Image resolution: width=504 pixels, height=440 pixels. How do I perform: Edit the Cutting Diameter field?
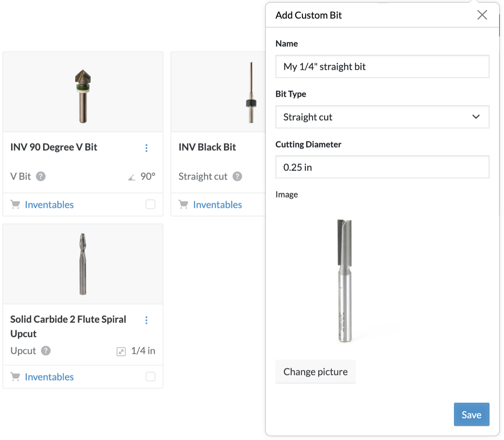coord(382,167)
